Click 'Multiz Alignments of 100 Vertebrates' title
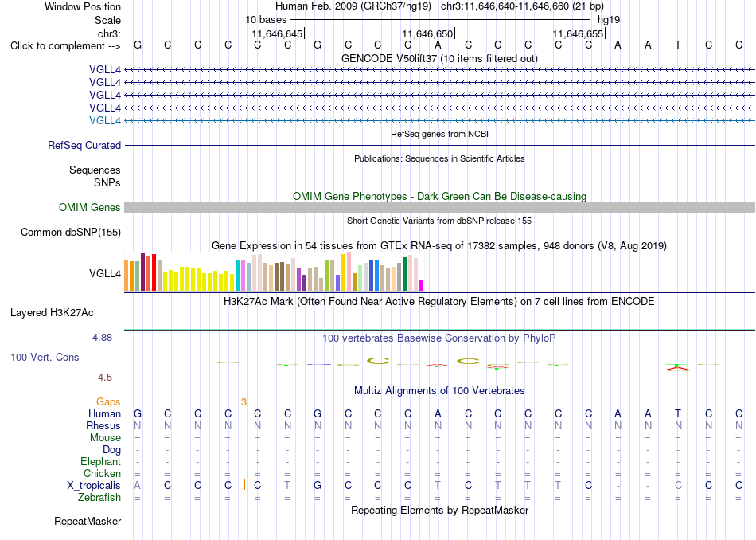Screen dimensions: 756x540 click(439, 391)
